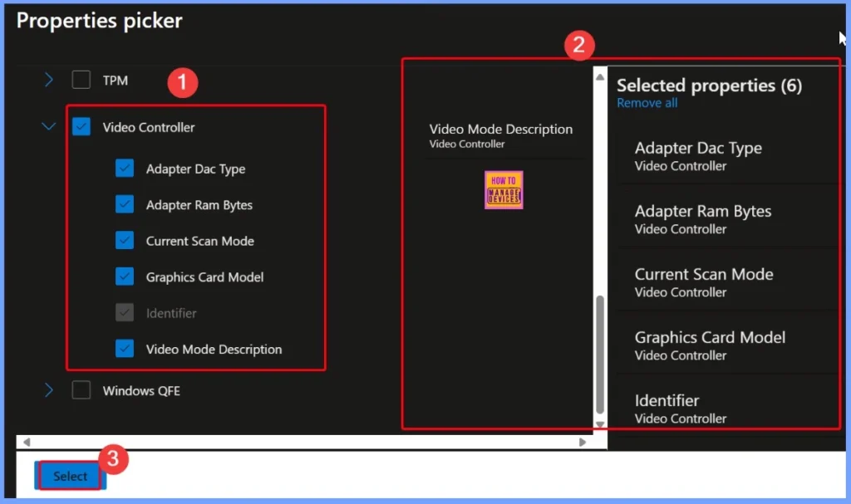Image resolution: width=851 pixels, height=504 pixels.
Task: Click the horizontal scrollbar right arrow
Action: (x=583, y=443)
